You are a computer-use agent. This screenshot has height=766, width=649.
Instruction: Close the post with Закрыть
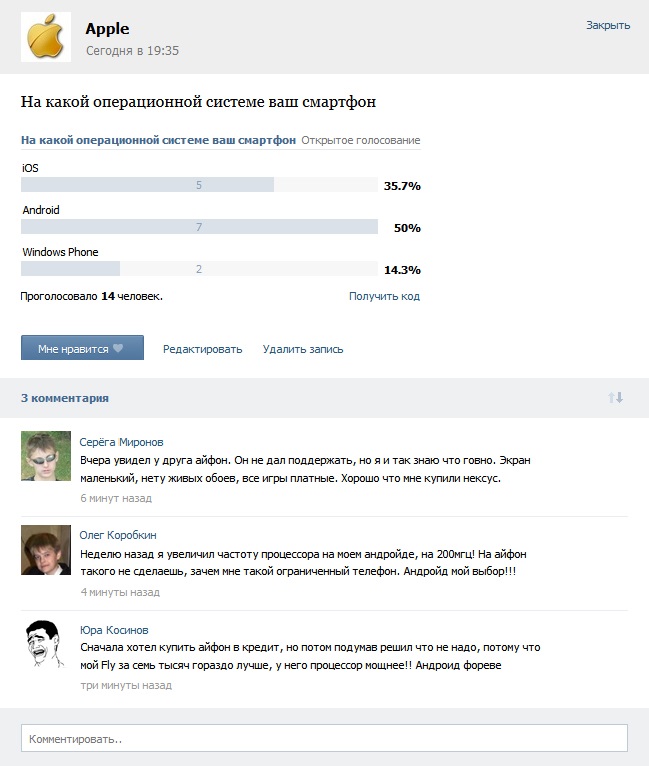coord(608,25)
